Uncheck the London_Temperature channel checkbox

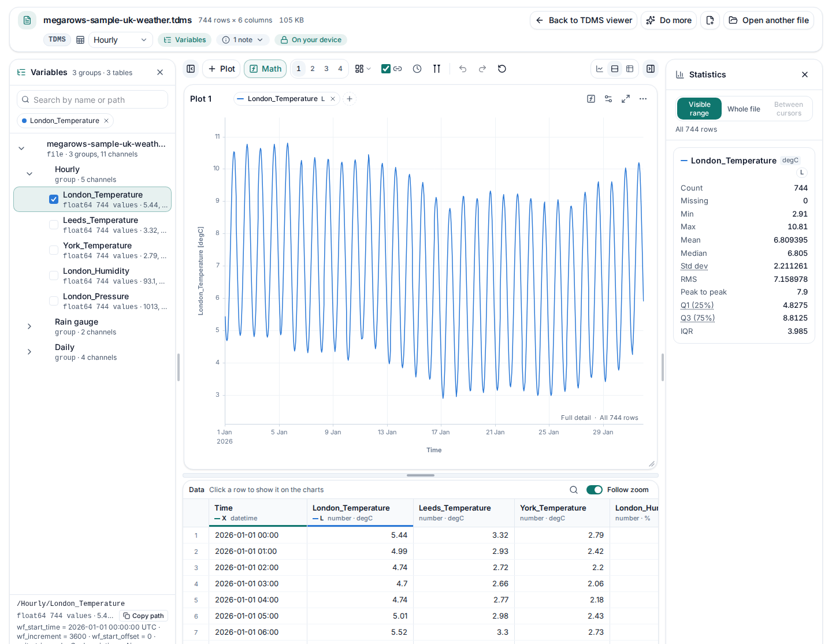(x=54, y=199)
